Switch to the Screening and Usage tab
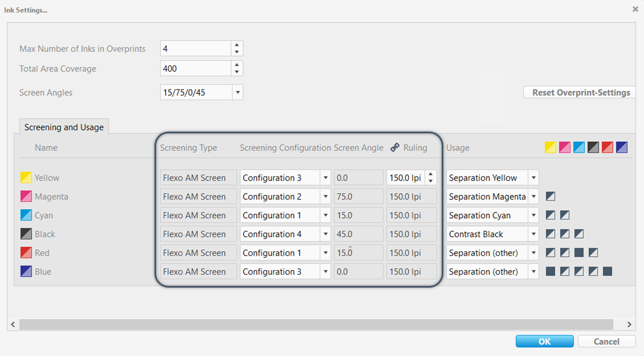The height and width of the screenshot is (356, 644). click(x=64, y=127)
